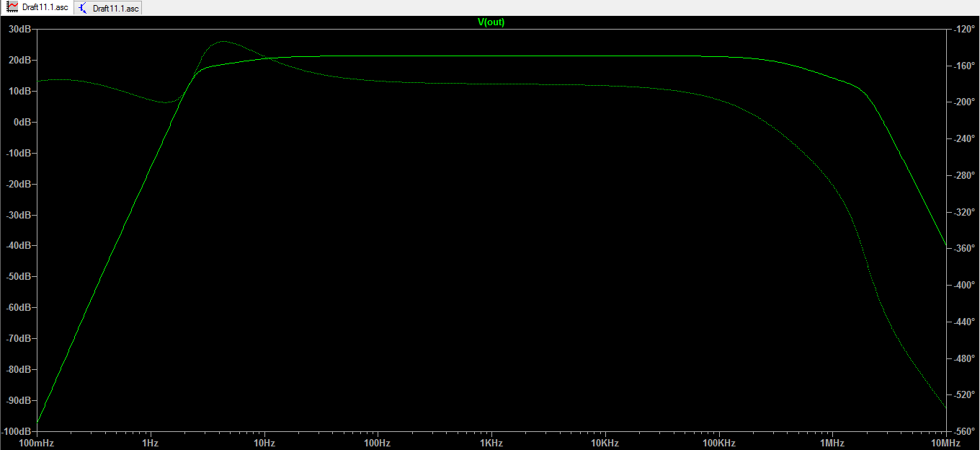Click the -10dB left axis label
The width and height of the screenshot is (980, 450).
(18, 154)
